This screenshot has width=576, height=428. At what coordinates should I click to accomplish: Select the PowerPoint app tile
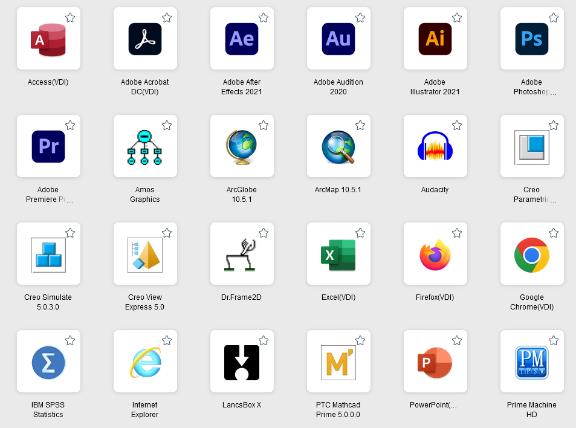435,361
